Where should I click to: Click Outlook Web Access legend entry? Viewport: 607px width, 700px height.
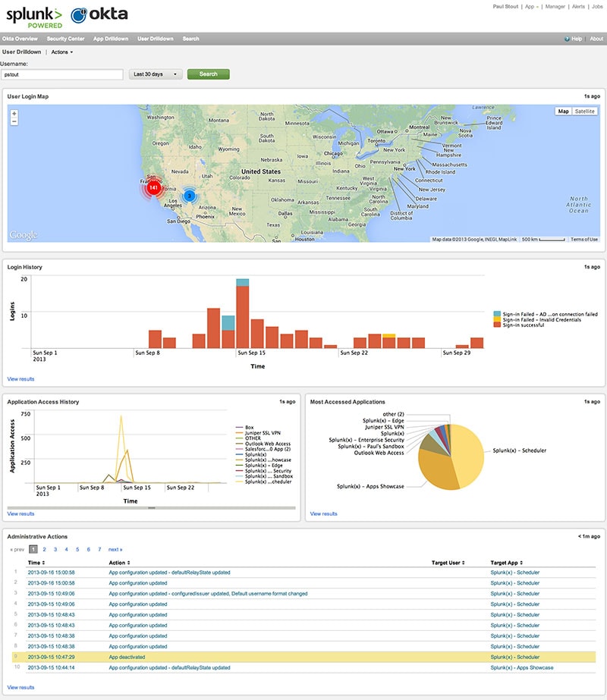coord(268,444)
